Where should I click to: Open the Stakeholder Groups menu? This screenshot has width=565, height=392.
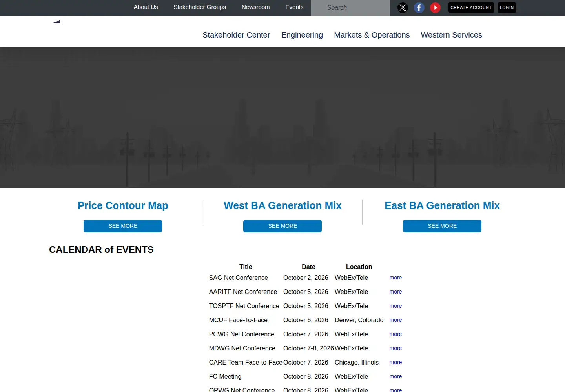(200, 7)
